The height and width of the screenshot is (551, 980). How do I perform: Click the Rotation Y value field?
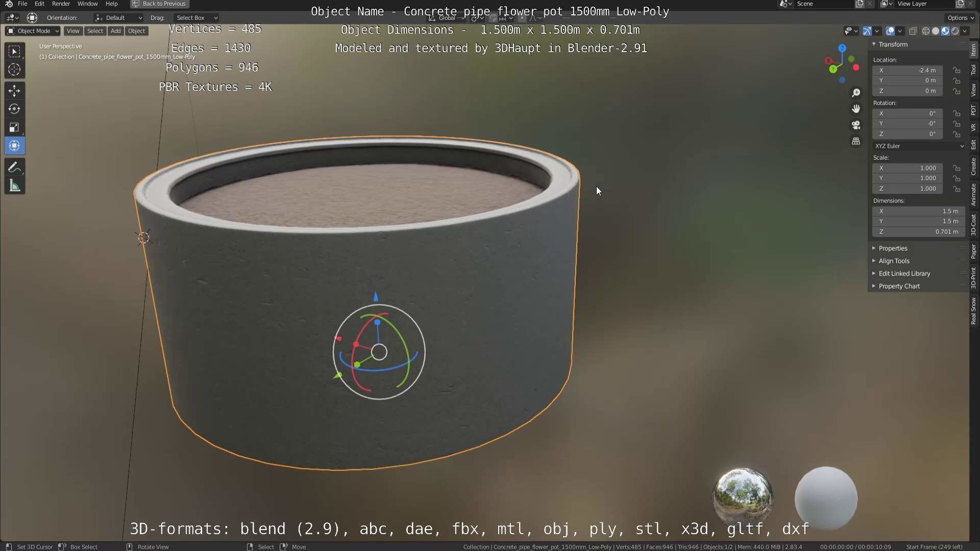[908, 123]
